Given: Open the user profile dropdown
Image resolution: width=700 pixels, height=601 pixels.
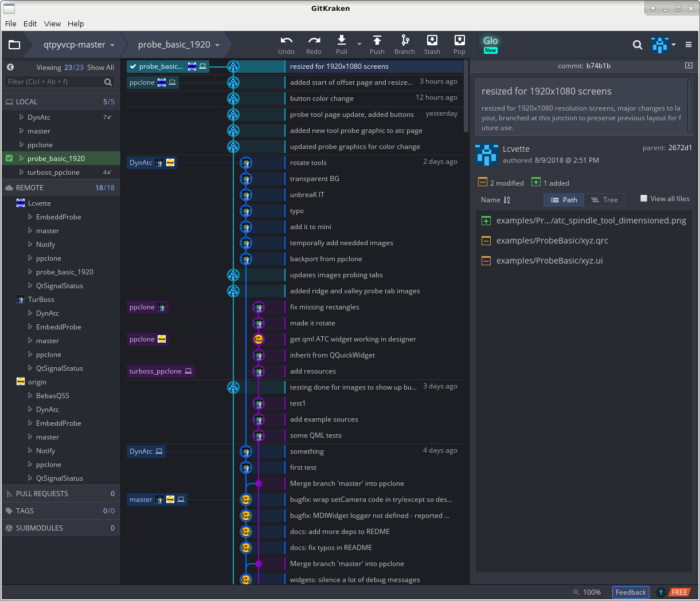Looking at the screenshot, I should coord(664,45).
